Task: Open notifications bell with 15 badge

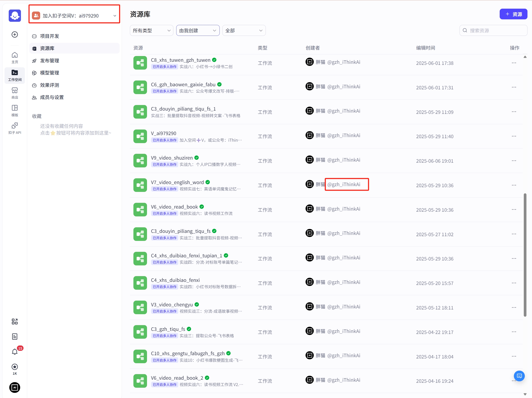Action: point(15,352)
